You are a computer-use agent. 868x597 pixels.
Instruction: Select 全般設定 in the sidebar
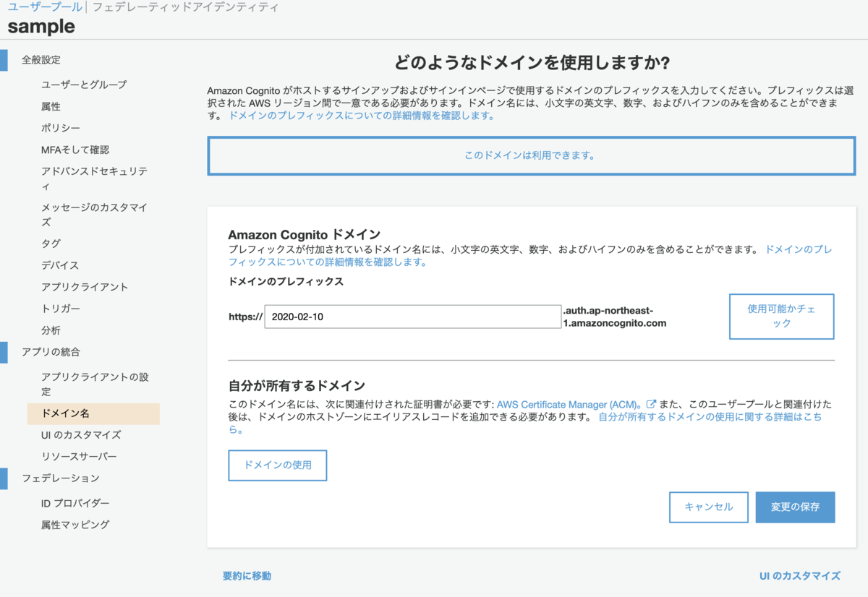(x=41, y=60)
